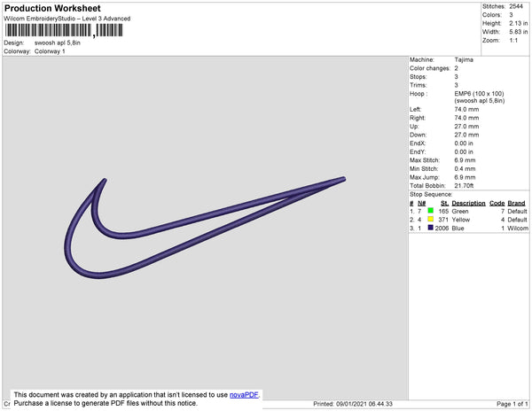Select the Zoom value '1:1'

tap(513, 41)
